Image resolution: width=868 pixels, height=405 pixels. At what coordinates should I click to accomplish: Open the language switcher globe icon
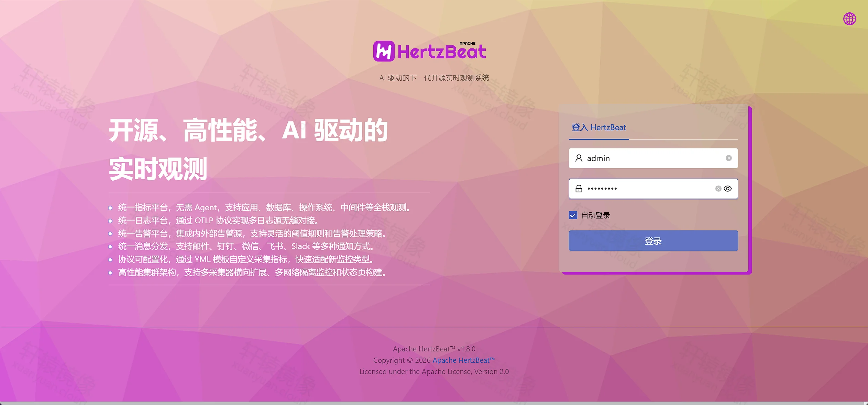[x=849, y=19]
